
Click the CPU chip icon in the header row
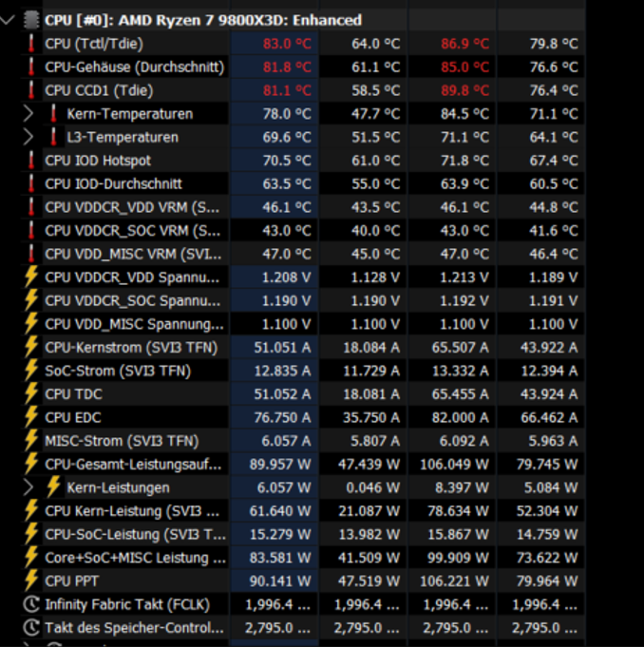pos(31,20)
